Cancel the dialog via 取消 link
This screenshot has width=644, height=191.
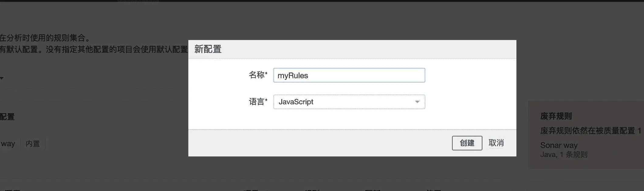496,143
